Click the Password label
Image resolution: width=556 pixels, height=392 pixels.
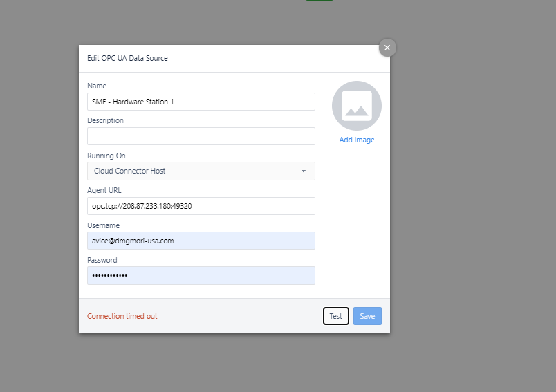click(102, 260)
